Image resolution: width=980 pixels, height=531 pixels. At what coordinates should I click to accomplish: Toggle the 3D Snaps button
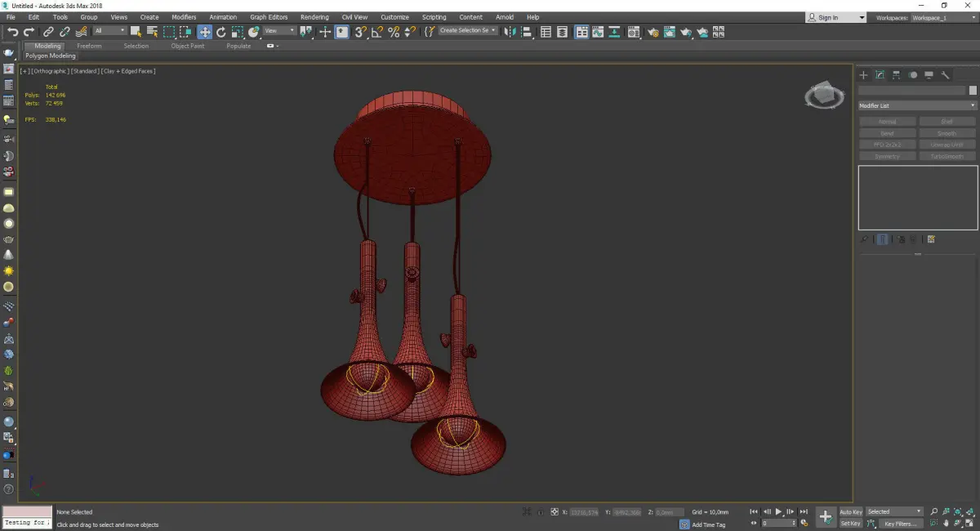[360, 32]
